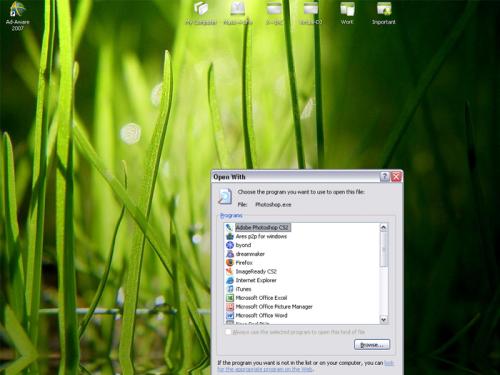This screenshot has height=375, width=500.
Task: Click the Browse... button
Action: point(372,345)
